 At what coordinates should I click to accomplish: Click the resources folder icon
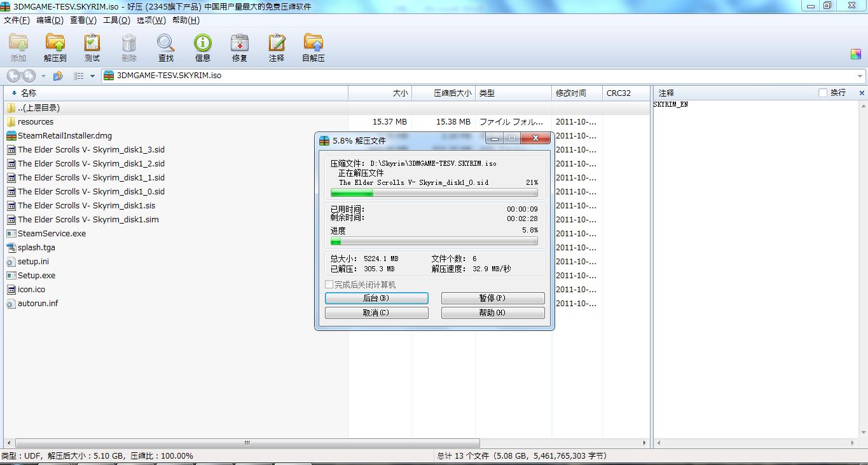point(11,121)
